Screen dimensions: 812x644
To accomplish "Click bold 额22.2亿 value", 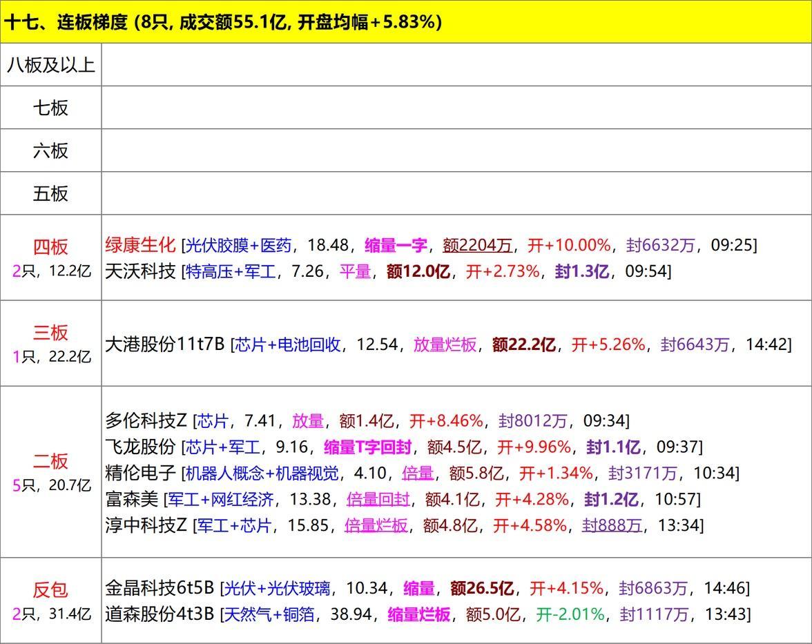I will click(x=523, y=345).
